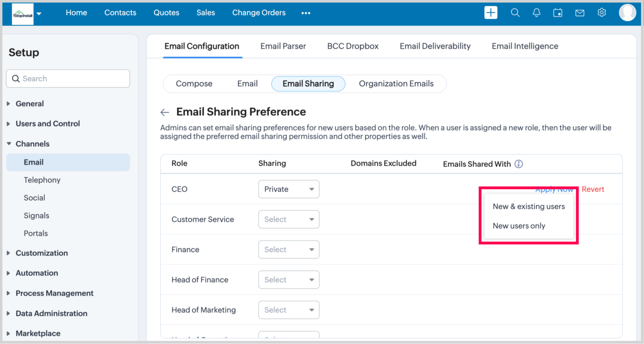This screenshot has width=644, height=344.
Task: Open the more modules ellipsis menu
Action: [x=306, y=13]
